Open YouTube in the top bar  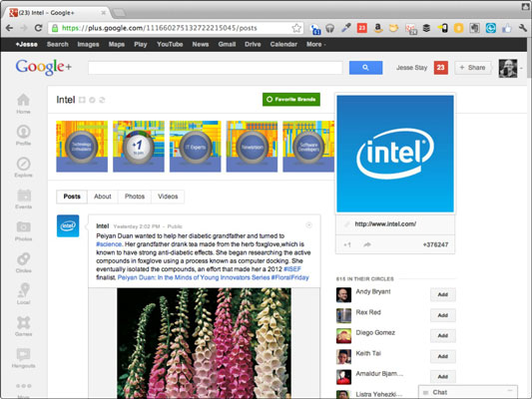170,44
